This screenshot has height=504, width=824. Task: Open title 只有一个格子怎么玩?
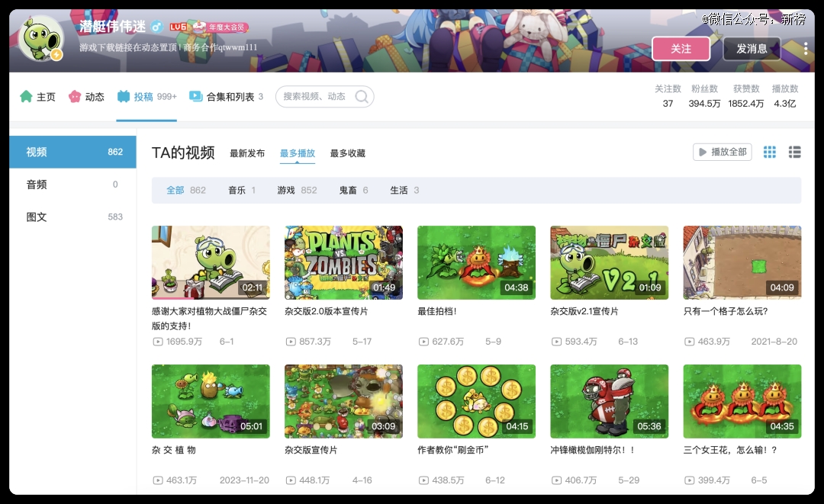click(726, 311)
